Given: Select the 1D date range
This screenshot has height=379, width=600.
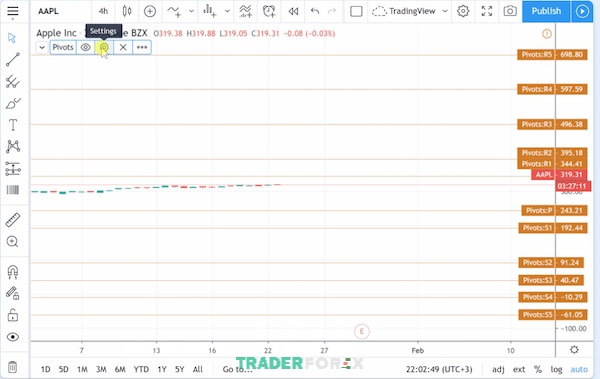Looking at the screenshot, I should (46, 369).
